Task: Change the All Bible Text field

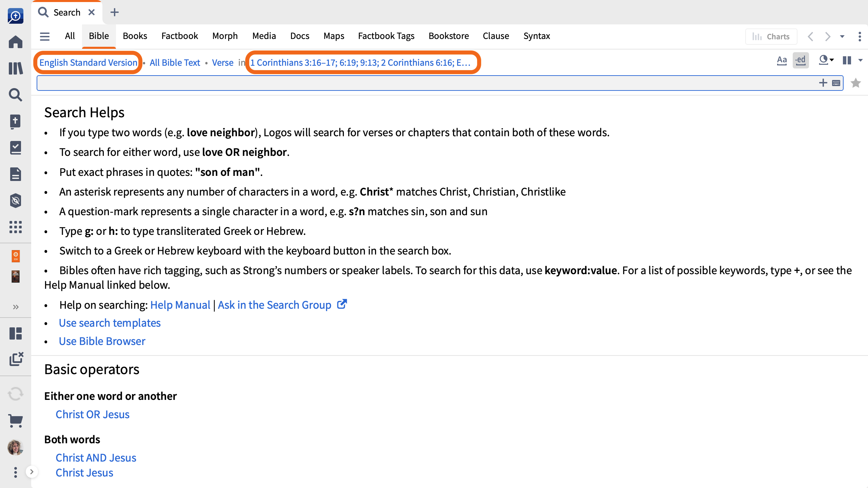Action: [175, 62]
